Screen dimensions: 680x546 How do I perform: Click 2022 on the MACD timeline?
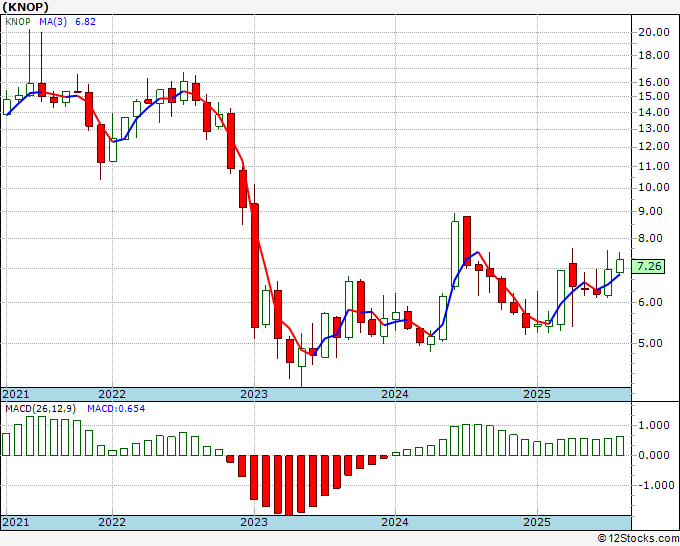112,522
